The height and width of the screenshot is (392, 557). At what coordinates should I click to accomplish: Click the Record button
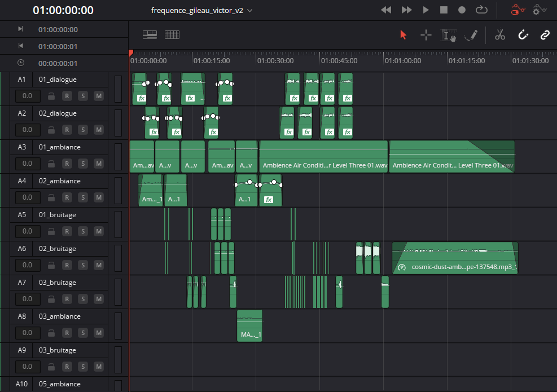point(462,10)
